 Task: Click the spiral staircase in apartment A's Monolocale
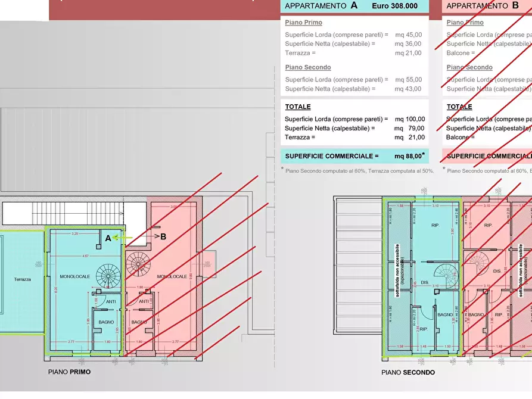coord(109,276)
